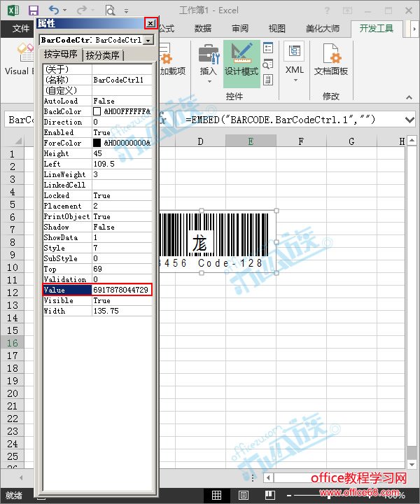
Task: Select column F header
Action: [301, 141]
